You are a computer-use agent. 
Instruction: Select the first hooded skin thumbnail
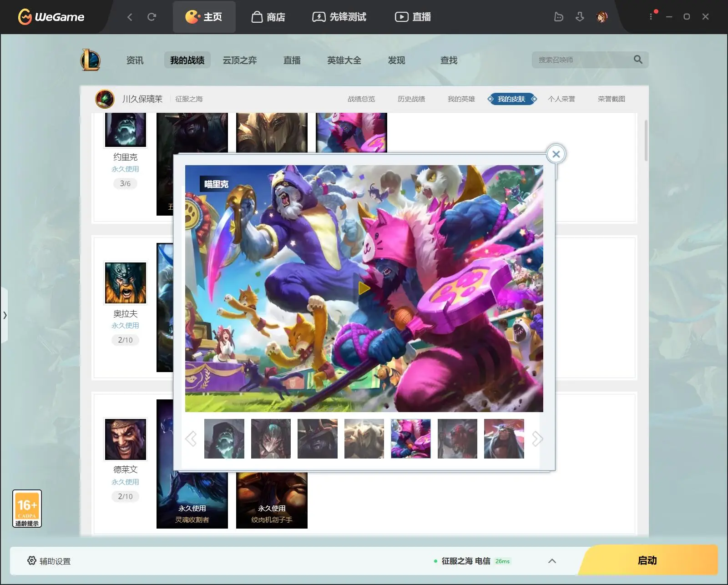[x=224, y=439]
